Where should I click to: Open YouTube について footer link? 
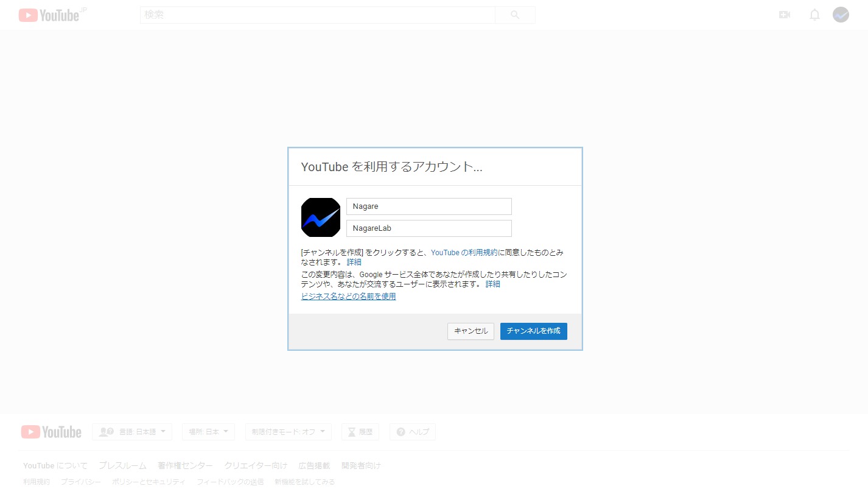point(55,466)
